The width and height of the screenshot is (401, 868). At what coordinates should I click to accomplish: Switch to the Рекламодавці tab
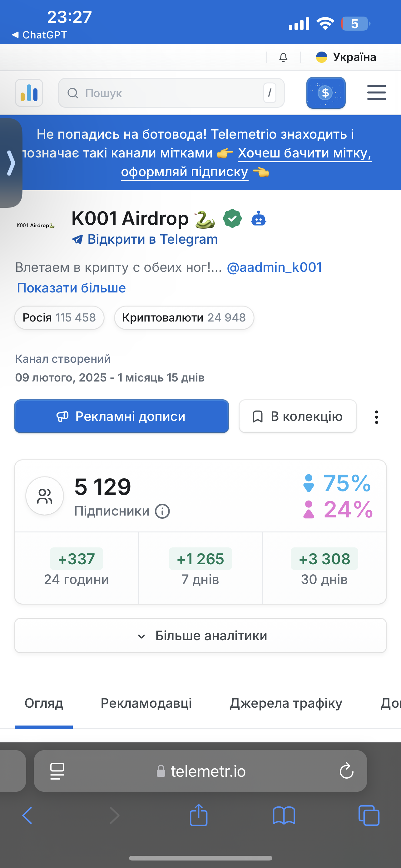coord(146,703)
